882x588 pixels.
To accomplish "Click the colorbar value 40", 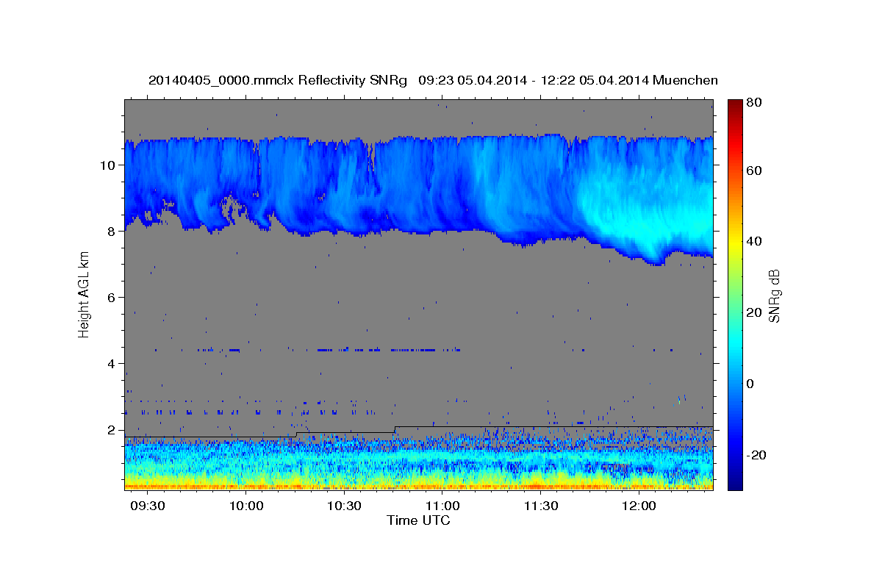I will (756, 241).
